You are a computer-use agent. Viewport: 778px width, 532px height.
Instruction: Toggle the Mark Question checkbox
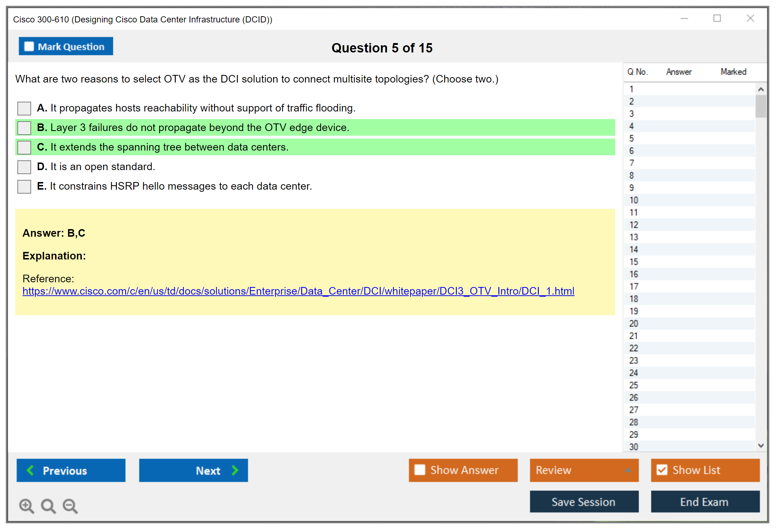click(x=29, y=46)
